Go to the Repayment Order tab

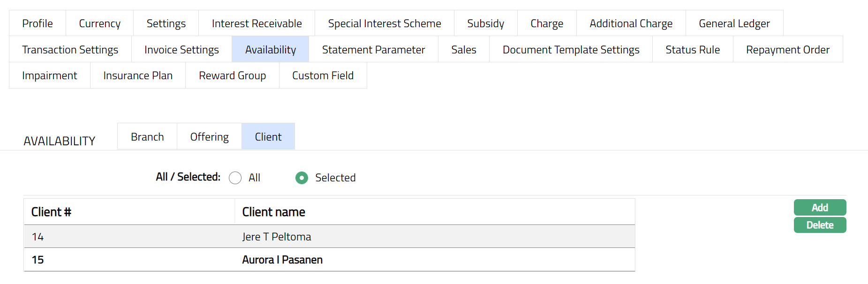tap(787, 50)
